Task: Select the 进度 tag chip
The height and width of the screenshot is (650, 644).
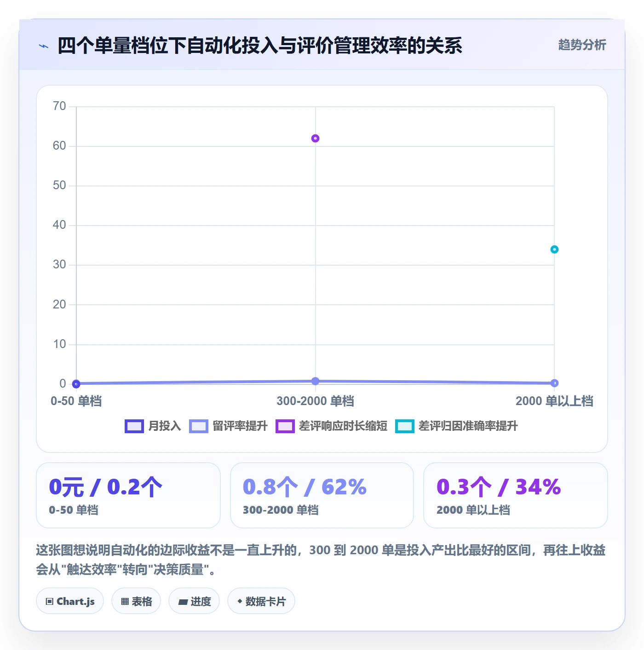Action: [x=194, y=601]
